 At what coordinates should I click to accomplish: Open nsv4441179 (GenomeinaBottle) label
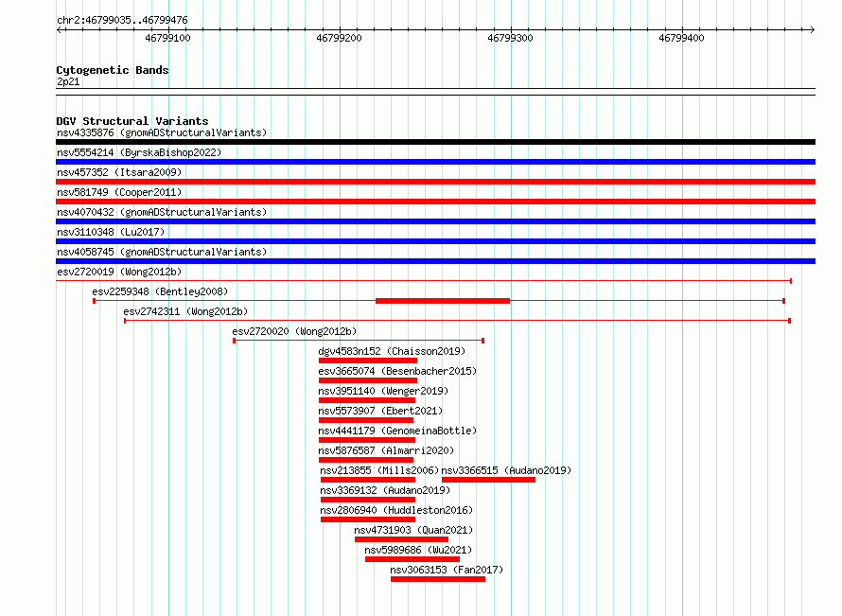point(397,431)
